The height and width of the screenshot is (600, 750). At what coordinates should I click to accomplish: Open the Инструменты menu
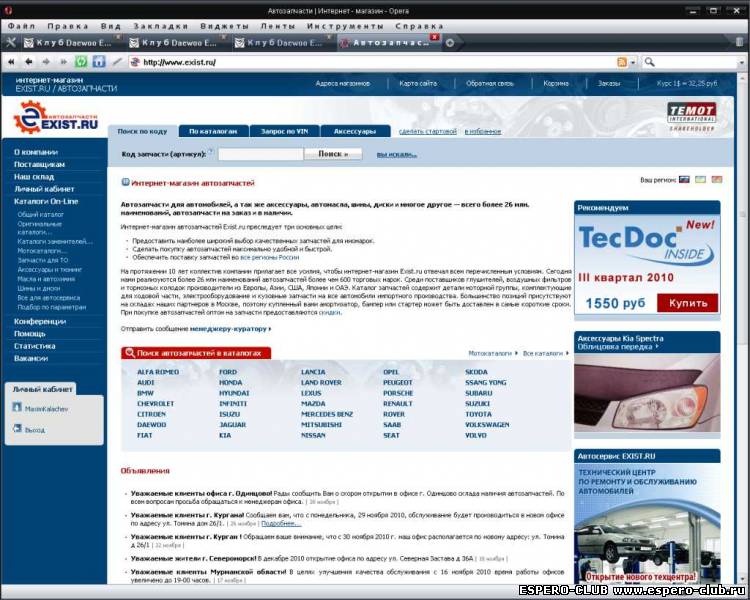point(345,26)
